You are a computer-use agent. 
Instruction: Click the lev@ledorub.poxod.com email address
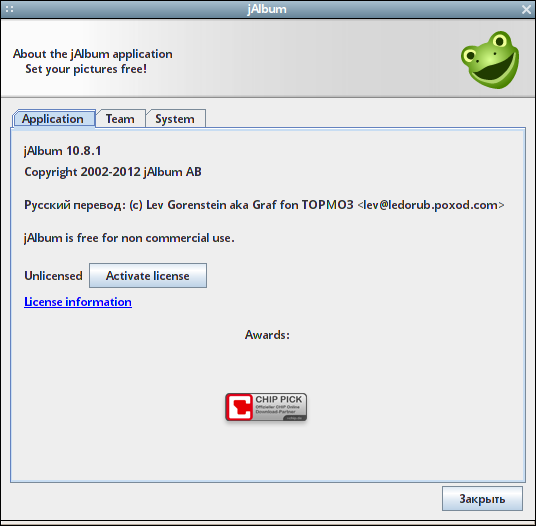[x=431, y=205]
